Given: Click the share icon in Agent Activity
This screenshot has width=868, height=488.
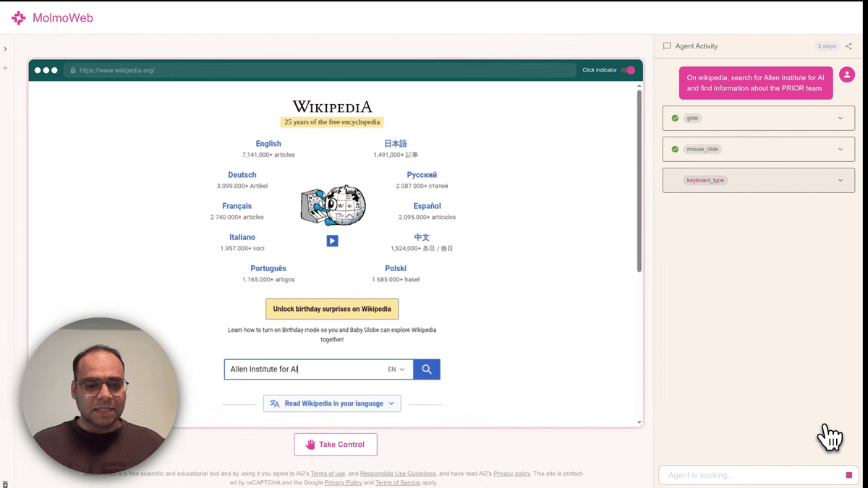Looking at the screenshot, I should point(848,46).
